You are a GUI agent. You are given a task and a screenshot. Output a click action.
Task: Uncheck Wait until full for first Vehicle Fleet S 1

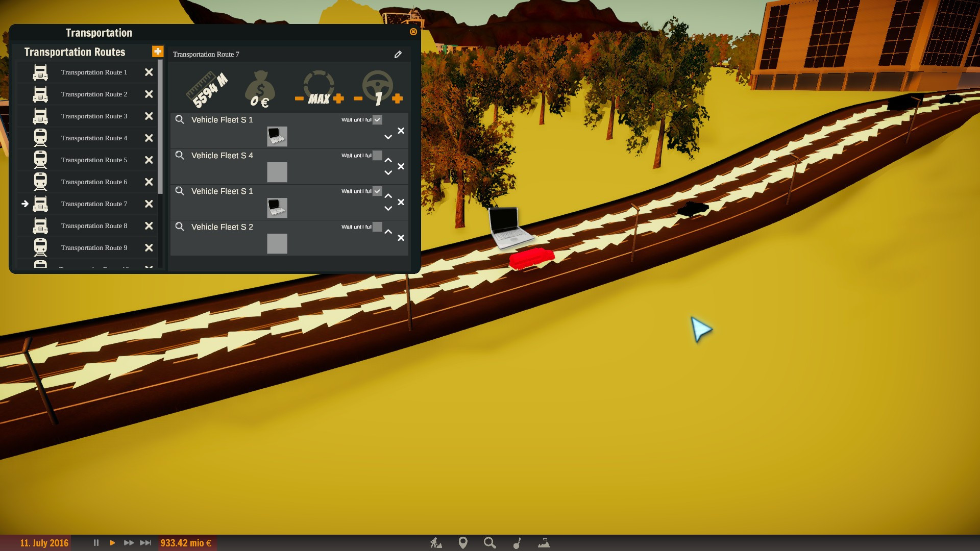click(x=377, y=120)
